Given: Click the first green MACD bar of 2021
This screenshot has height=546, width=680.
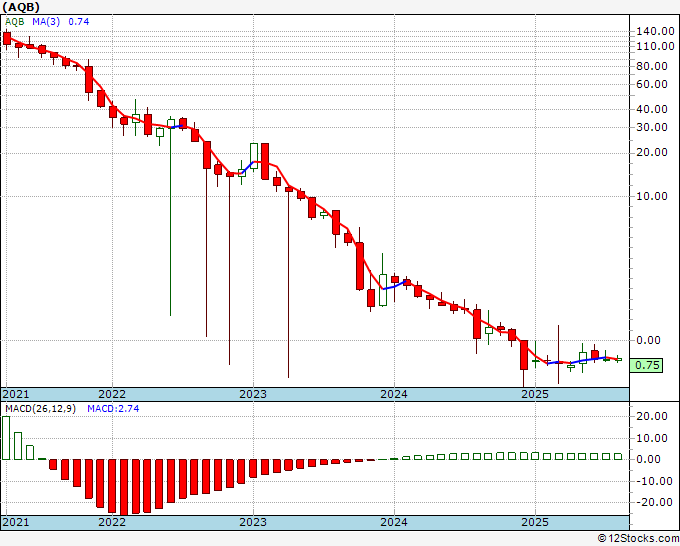Looking at the screenshot, I should [6, 438].
